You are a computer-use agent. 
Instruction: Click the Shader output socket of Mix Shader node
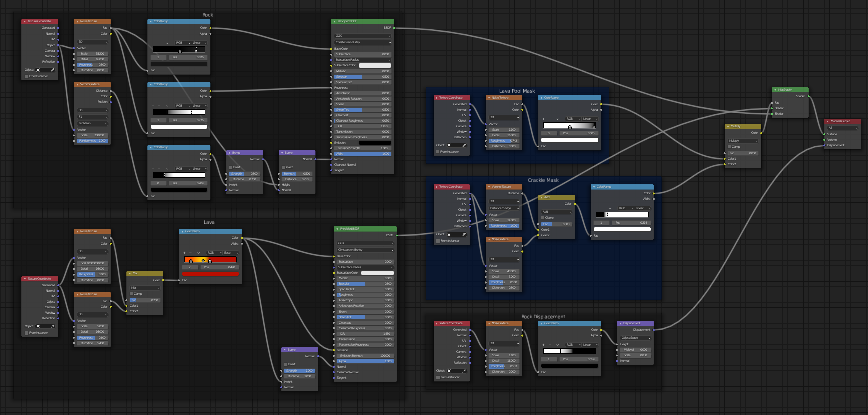[809, 96]
